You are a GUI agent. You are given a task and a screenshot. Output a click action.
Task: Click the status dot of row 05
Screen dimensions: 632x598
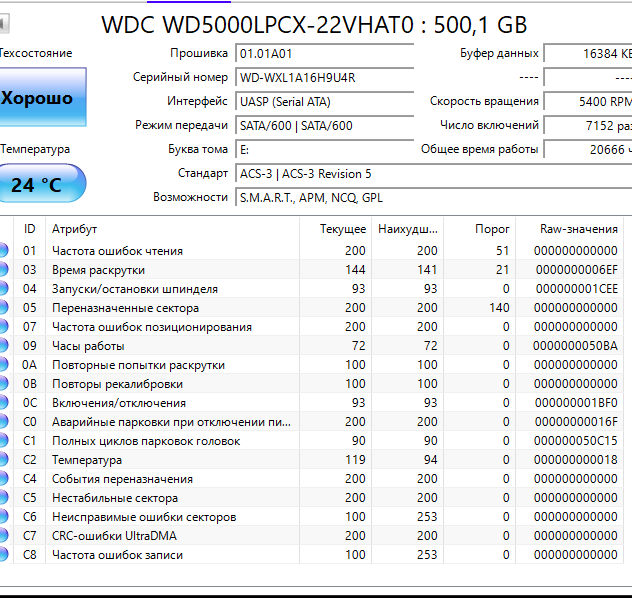3,307
